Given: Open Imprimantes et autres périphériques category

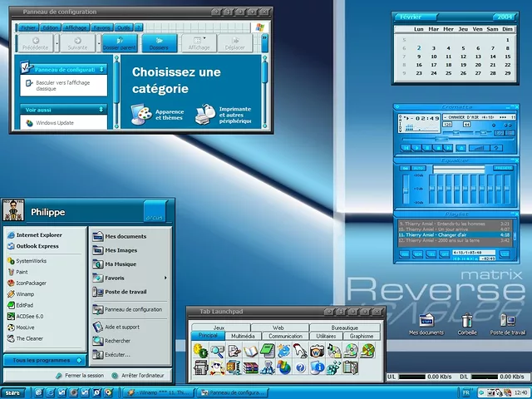Looking at the screenshot, I should tap(204, 116).
